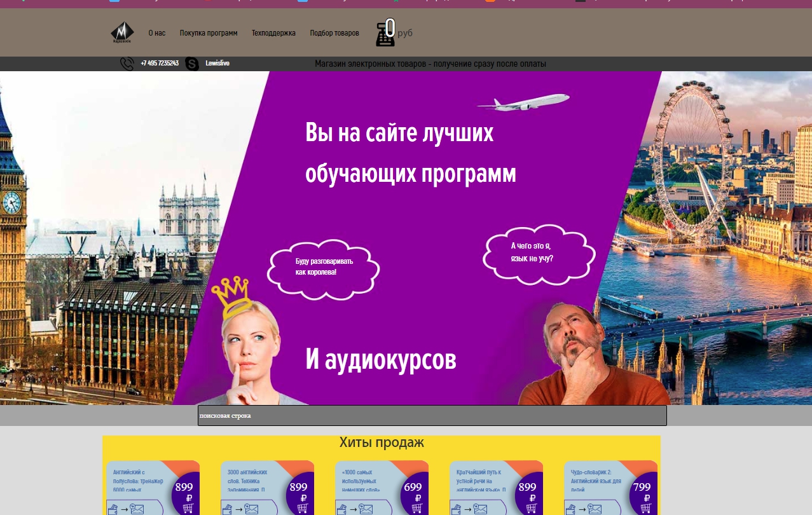Open 'Чудо-словарик 2: Английский язык' title
Viewport: 812px width, 515px height.
pyautogui.click(x=596, y=481)
